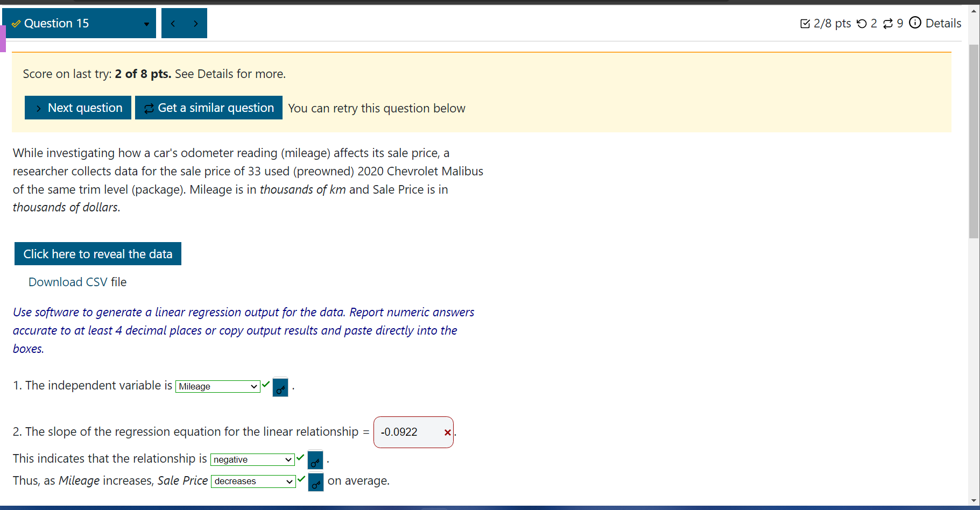
Task: Open the independent variable dropdown showing Mileage
Action: coord(217,386)
